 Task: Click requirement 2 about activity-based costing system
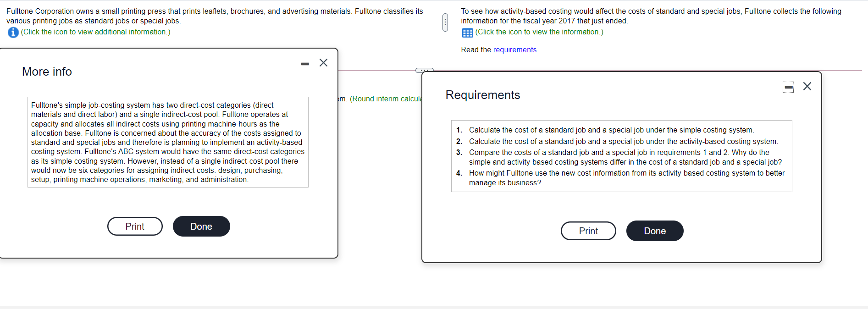[623, 142]
